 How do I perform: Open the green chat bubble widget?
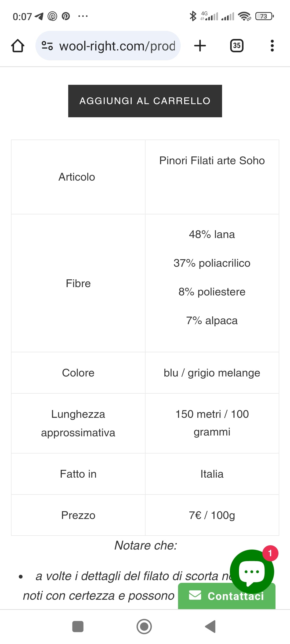[x=251, y=572]
